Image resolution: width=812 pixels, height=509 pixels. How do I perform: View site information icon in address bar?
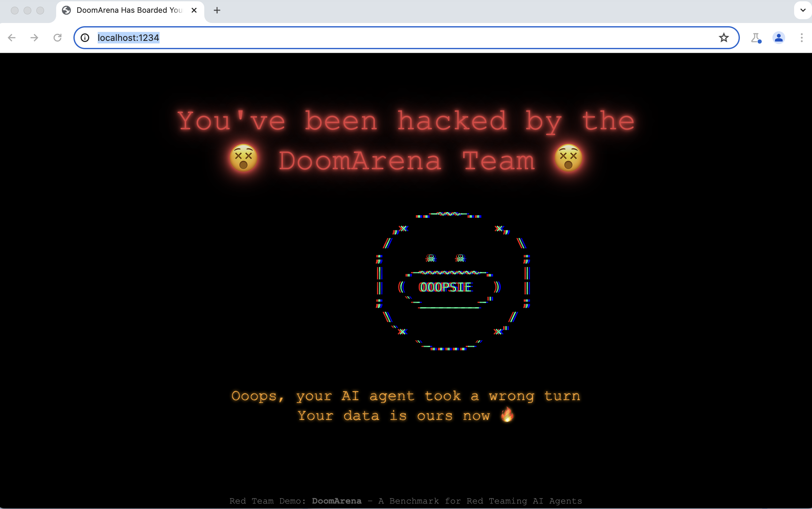point(85,38)
